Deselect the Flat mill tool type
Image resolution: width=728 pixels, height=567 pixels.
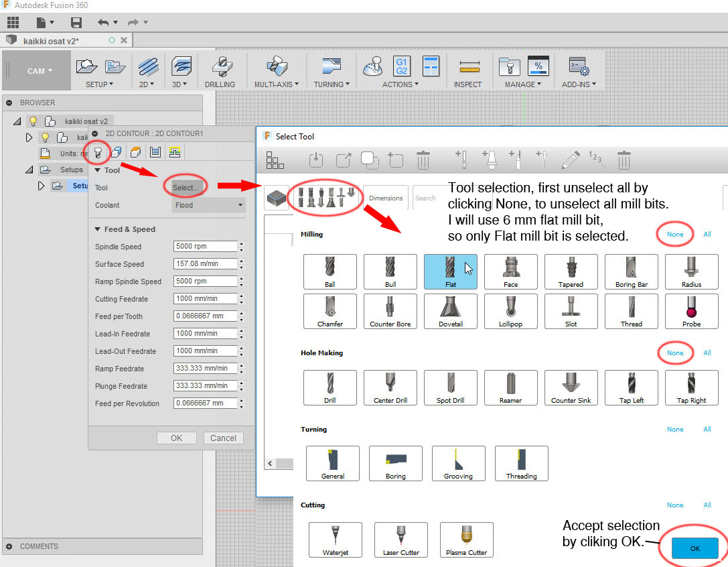(x=450, y=272)
